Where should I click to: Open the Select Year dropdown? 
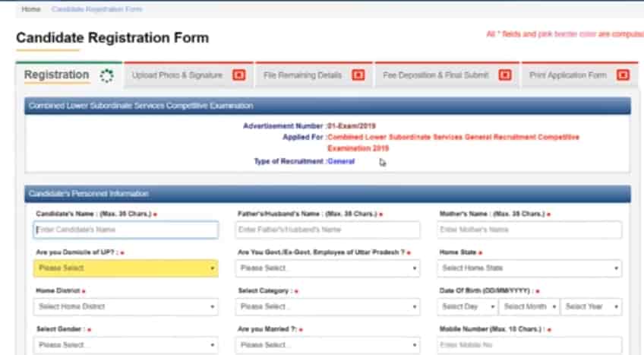click(591, 307)
